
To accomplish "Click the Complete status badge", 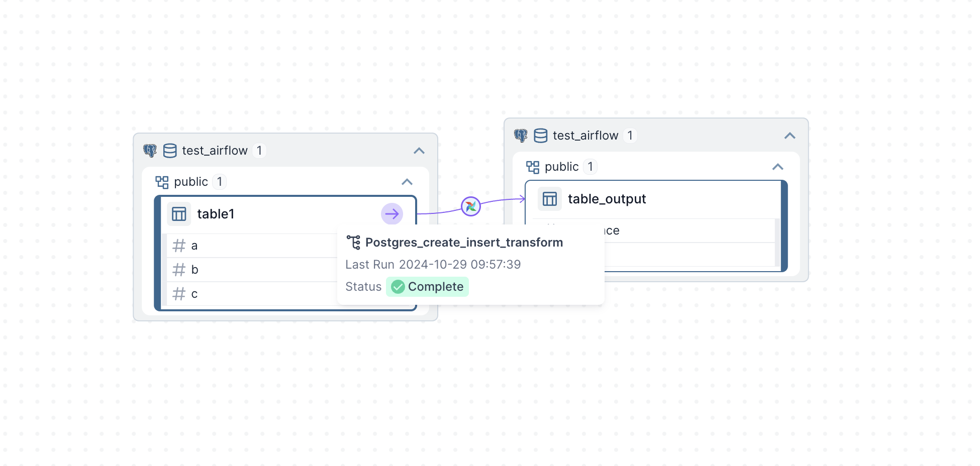I will (x=427, y=287).
